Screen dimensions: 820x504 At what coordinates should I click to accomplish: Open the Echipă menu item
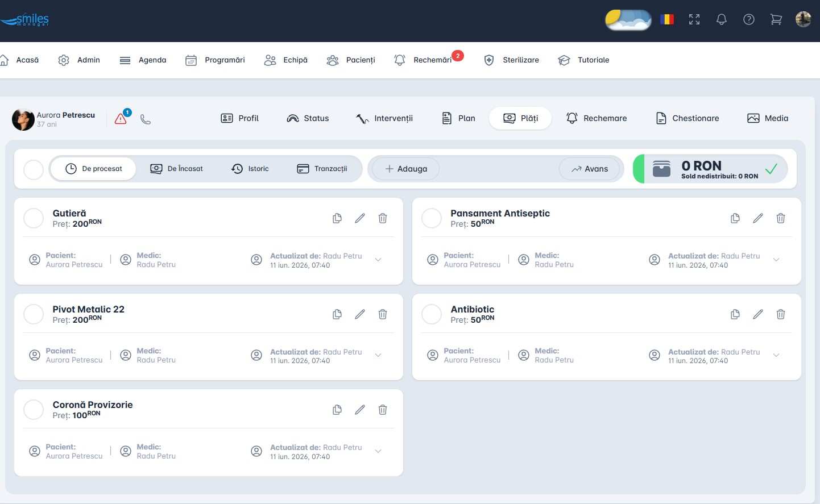(x=286, y=60)
